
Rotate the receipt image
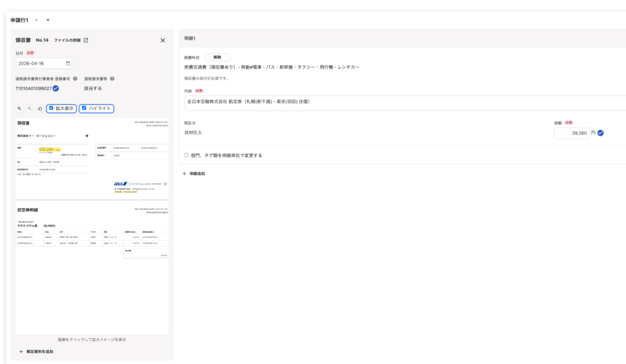[40, 109]
